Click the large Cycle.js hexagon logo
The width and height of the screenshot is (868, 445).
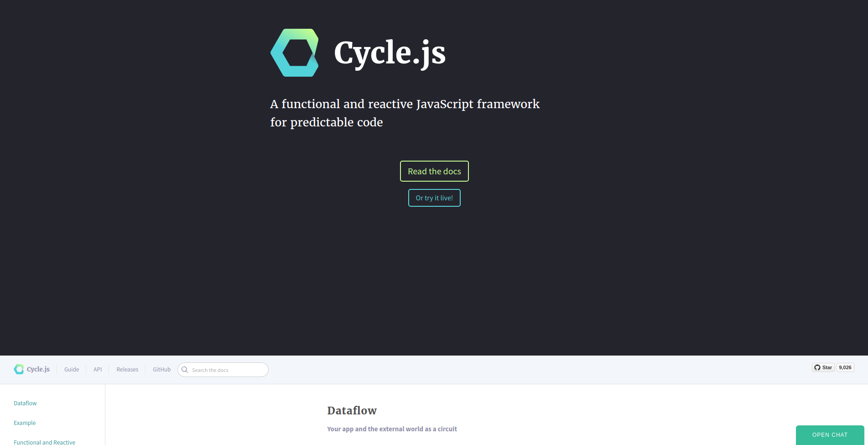[295, 53]
